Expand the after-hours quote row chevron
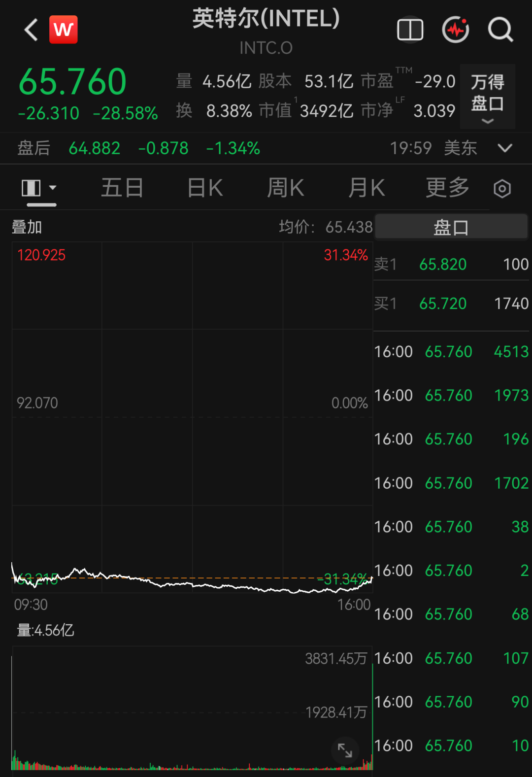Viewport: 532px width, 777px height. pos(505,148)
